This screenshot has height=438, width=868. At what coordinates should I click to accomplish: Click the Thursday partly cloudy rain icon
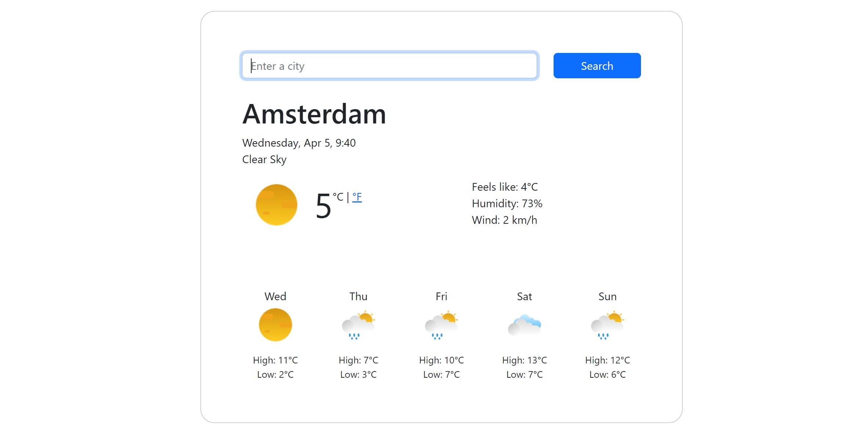click(357, 325)
